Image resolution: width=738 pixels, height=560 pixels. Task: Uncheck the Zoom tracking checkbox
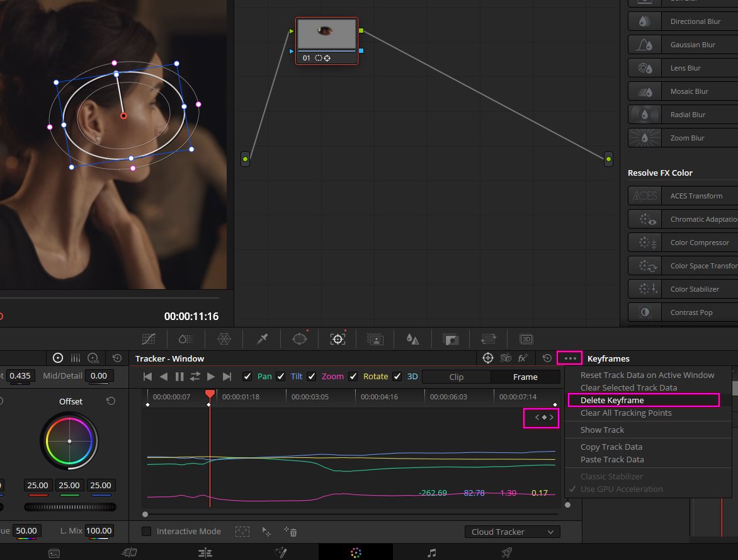(x=312, y=376)
